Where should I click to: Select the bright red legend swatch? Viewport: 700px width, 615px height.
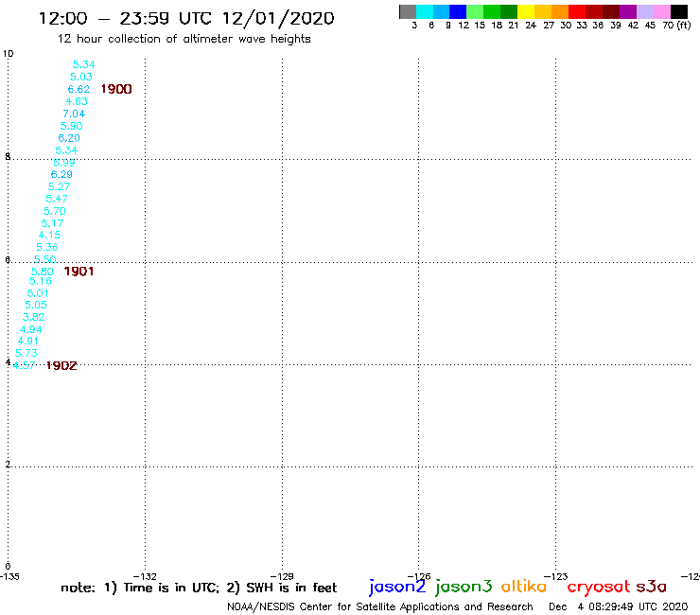point(577,11)
